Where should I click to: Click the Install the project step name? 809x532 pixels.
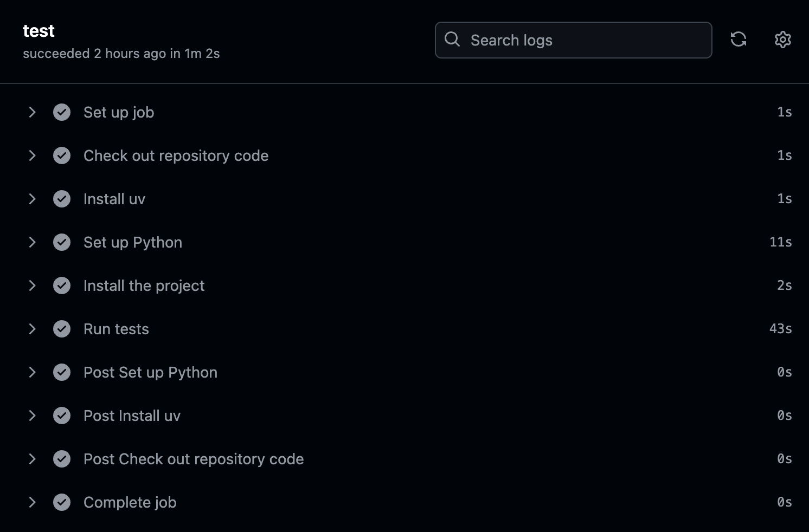pos(144,286)
